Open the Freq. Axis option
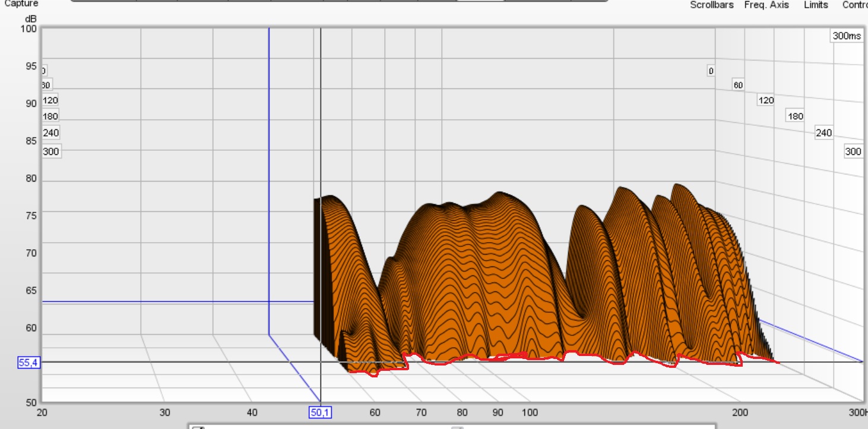The image size is (868, 429). pos(766,5)
